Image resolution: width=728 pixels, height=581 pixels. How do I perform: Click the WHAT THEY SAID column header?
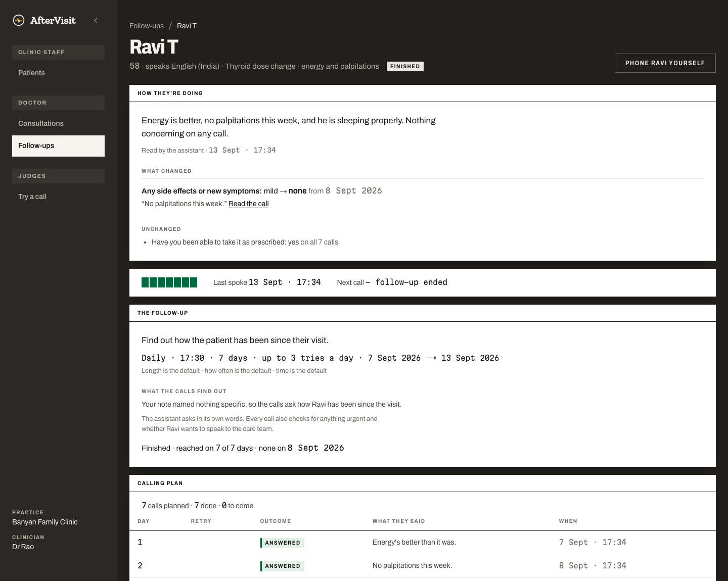[x=399, y=521]
